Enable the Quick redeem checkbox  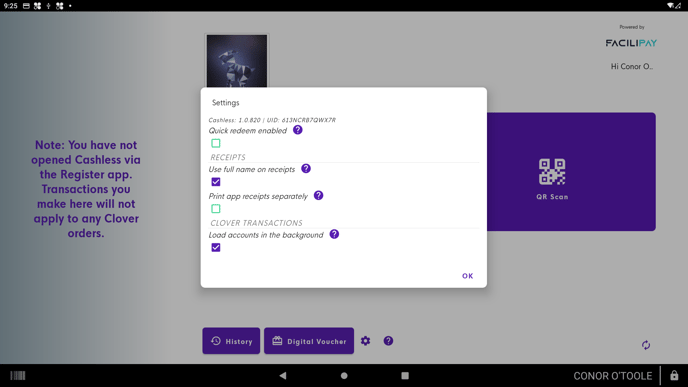216,143
